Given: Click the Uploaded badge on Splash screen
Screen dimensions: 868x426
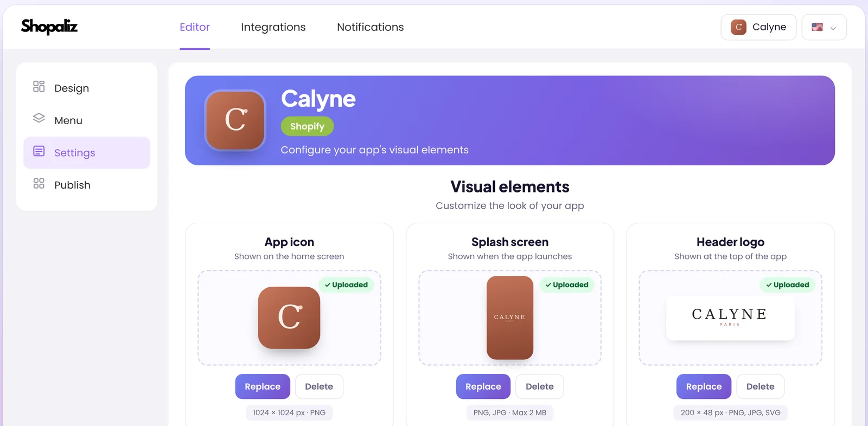Looking at the screenshot, I should click(x=567, y=285).
